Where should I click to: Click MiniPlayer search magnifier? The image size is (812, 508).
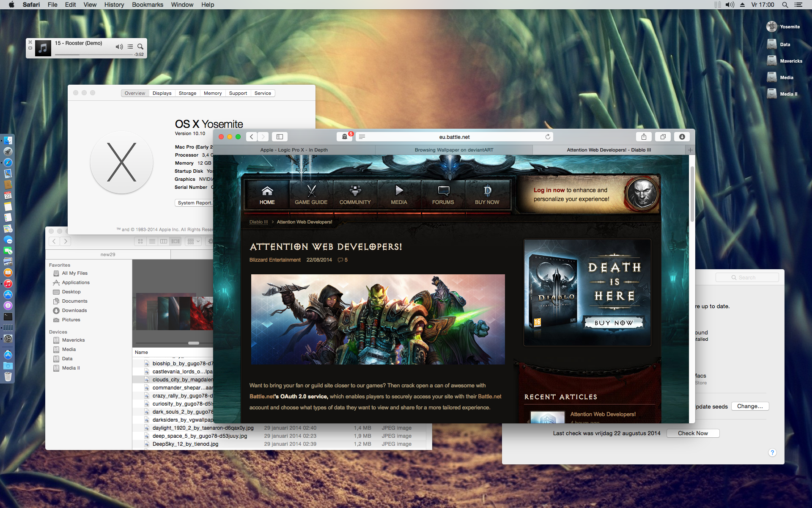(x=140, y=47)
